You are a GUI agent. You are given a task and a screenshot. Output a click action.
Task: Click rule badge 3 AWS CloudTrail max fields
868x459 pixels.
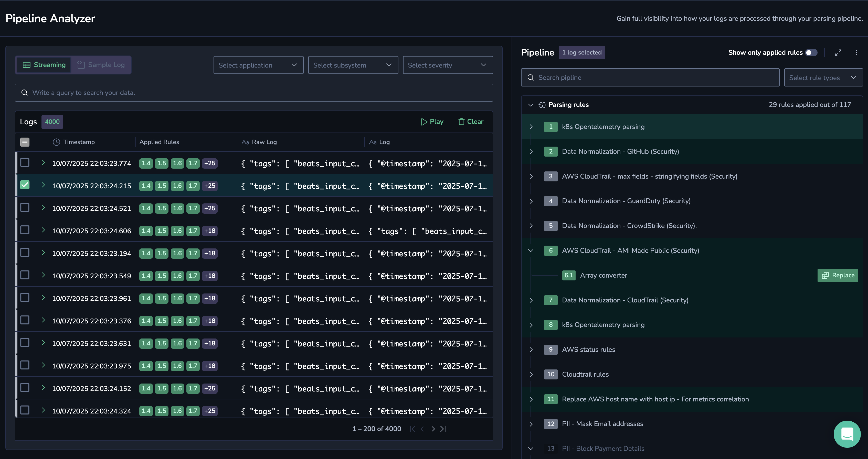click(551, 176)
